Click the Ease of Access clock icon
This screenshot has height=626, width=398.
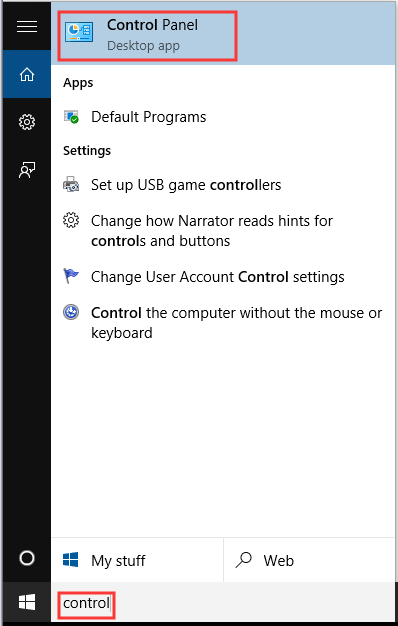pyautogui.click(x=71, y=312)
